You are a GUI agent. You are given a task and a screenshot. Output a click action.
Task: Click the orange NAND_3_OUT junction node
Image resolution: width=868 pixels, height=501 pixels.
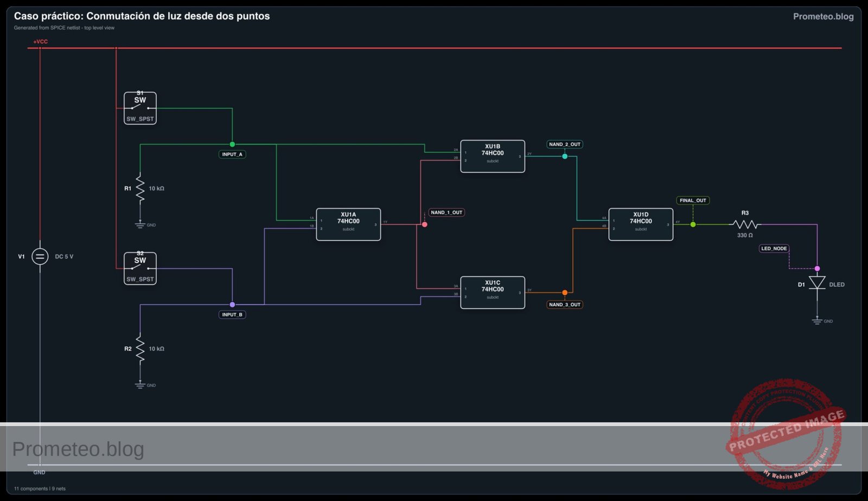tap(565, 293)
